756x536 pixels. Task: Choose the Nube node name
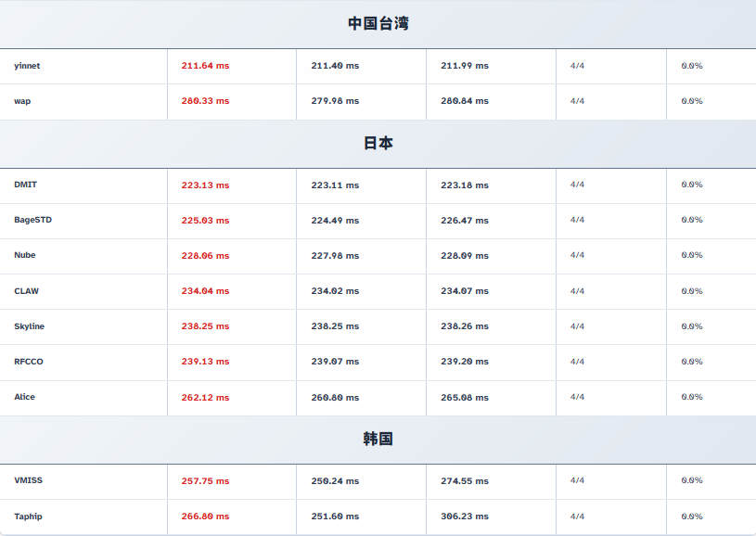click(25, 255)
